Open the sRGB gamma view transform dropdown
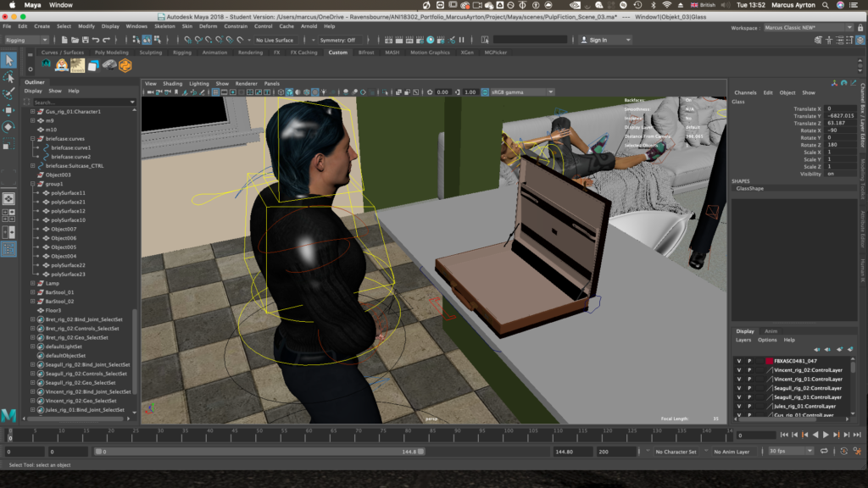Viewport: 868px width, 488px height. tap(521, 92)
